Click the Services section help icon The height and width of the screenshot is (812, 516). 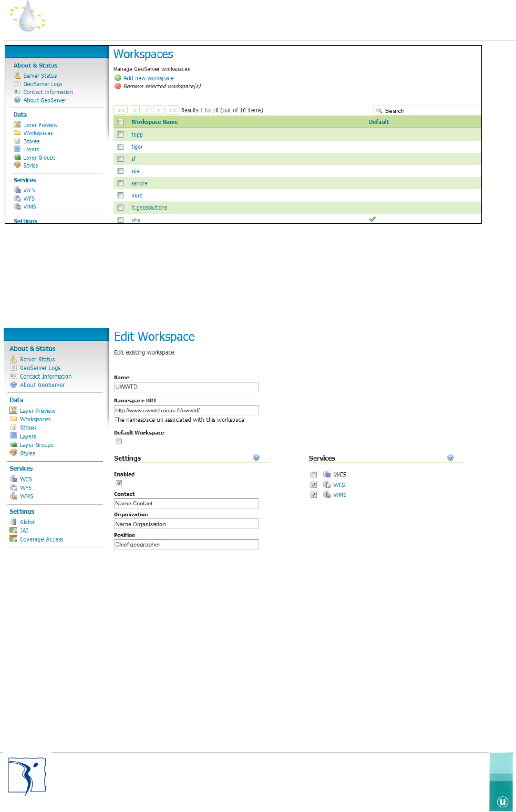(450, 457)
